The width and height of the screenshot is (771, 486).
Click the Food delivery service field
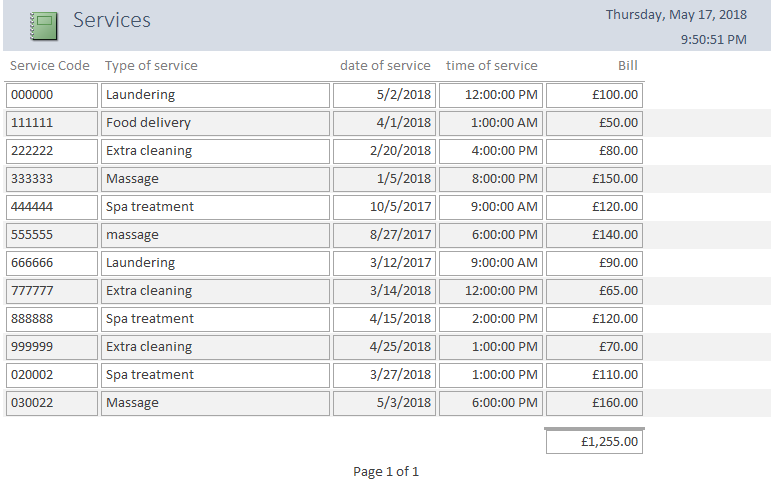click(x=215, y=123)
